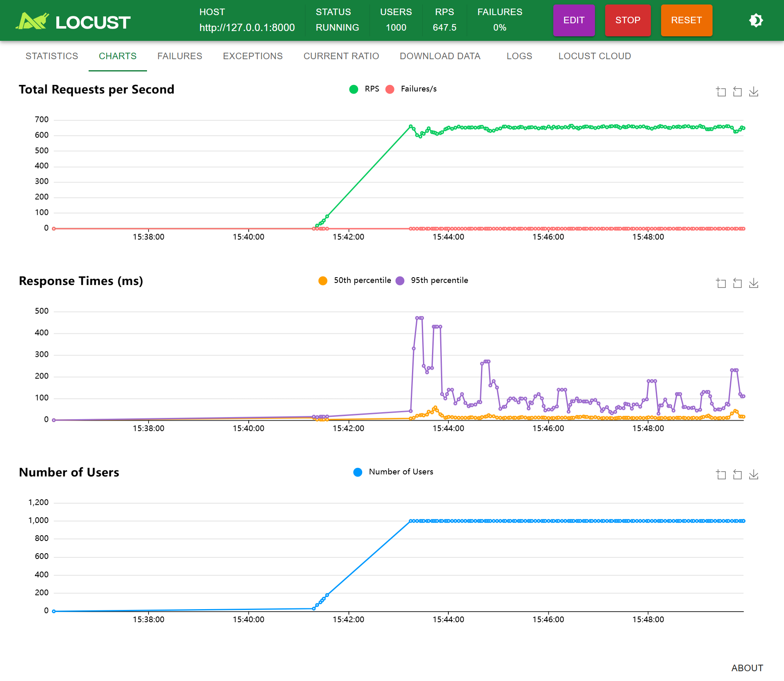Click the Locust logo

pos(73,21)
